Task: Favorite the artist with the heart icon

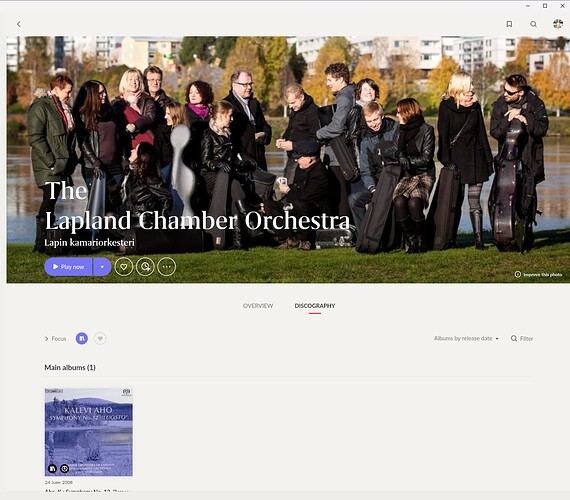Action: (x=124, y=267)
